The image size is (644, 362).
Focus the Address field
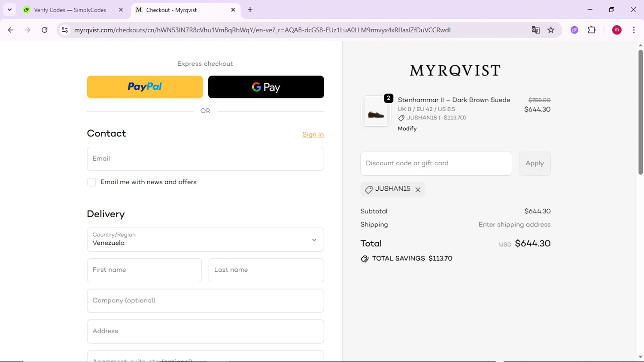[x=205, y=332]
